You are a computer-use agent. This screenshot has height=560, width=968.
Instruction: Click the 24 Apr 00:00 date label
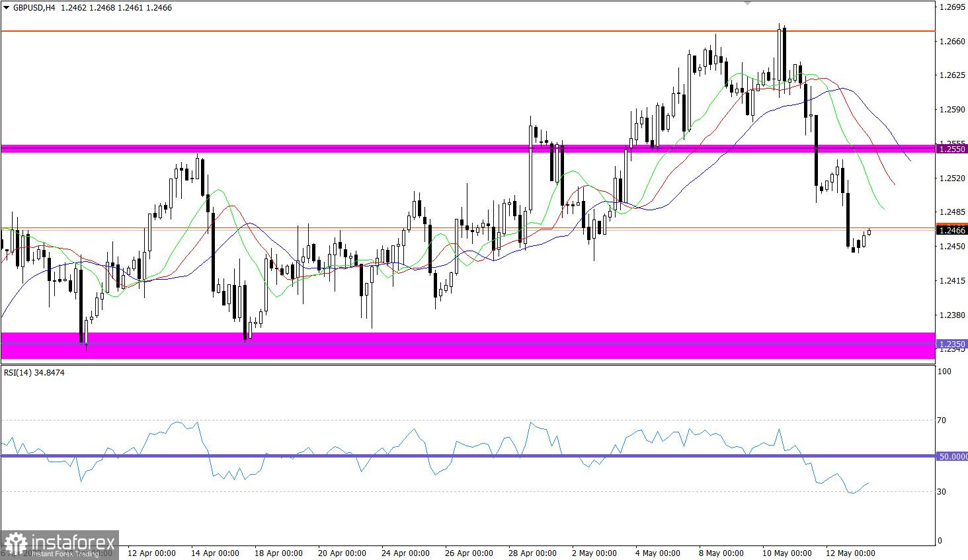coord(405,553)
